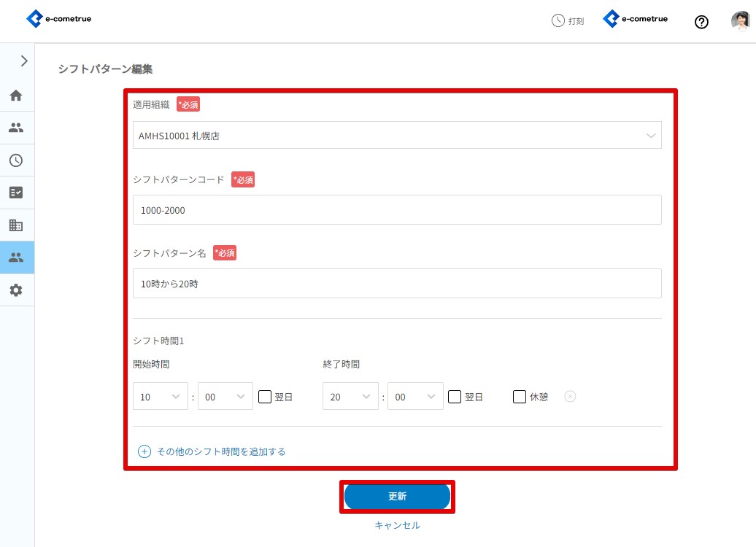Click the キャンセル link
Viewport: 756px width, 547px height.
(397, 525)
